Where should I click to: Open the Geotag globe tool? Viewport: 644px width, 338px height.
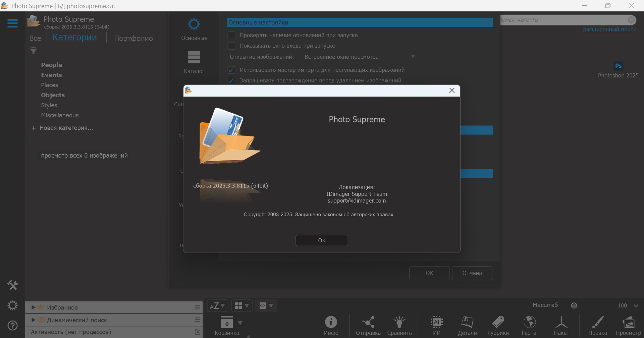(x=530, y=323)
